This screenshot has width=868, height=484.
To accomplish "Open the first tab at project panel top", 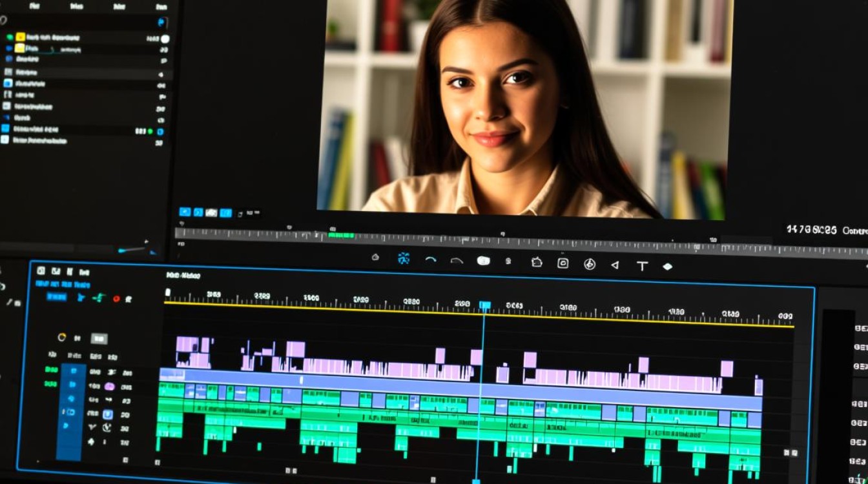I will 34,6.
